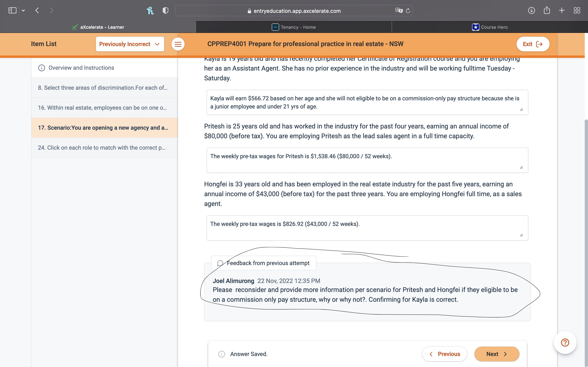The image size is (588, 367).
Task: Click into the Pritesh answer text box
Action: coord(367,160)
